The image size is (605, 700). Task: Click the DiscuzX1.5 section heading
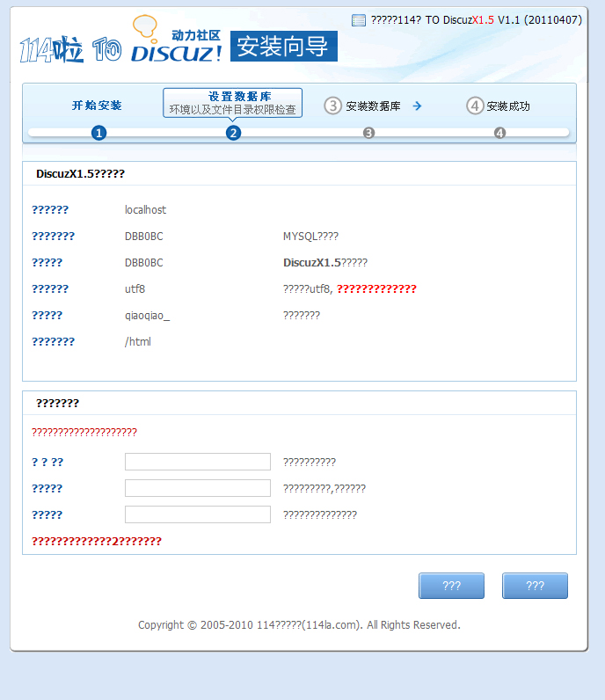point(80,173)
